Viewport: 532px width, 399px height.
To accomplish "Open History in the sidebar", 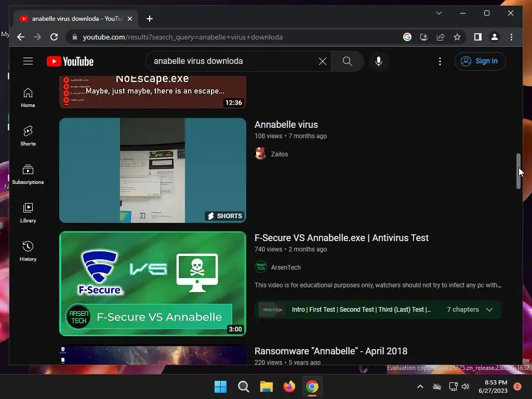I will [x=28, y=251].
